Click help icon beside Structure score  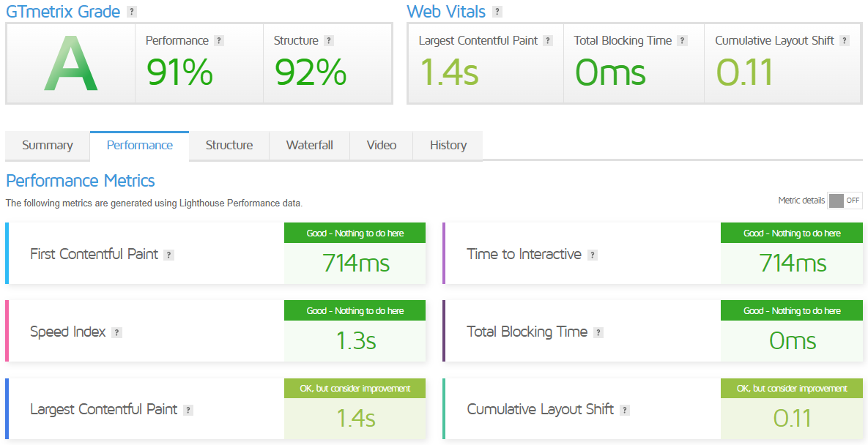pos(329,41)
